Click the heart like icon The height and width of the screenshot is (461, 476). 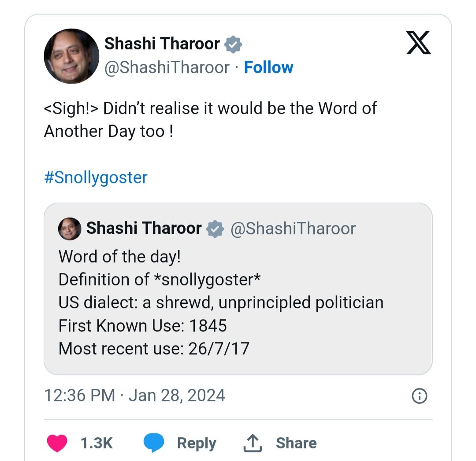tap(57, 443)
